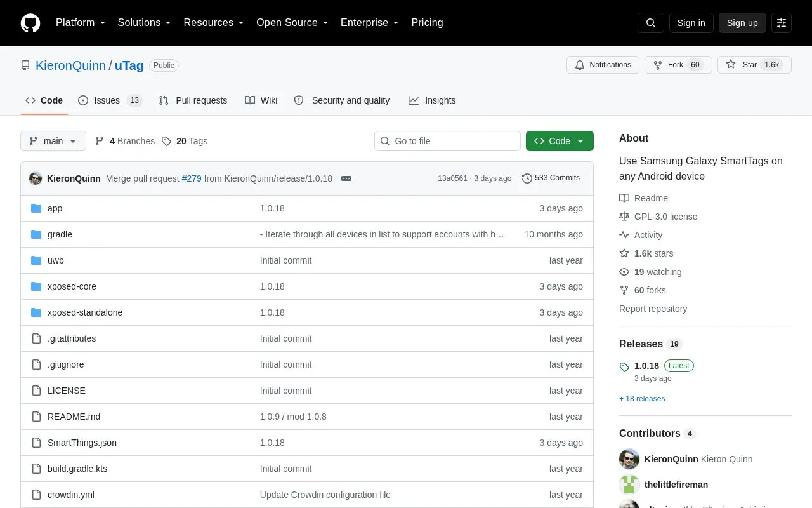The height and width of the screenshot is (508, 812).
Task: View the 533 Commits history
Action: (x=551, y=178)
